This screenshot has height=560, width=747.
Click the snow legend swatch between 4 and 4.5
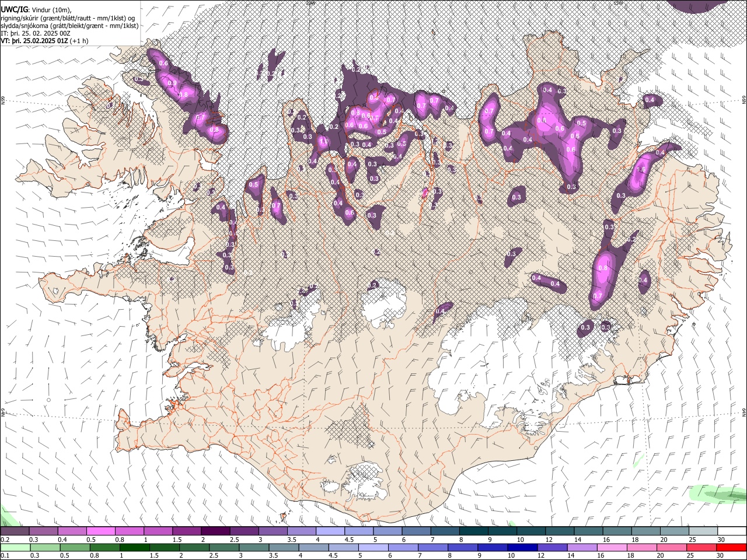[x=329, y=531]
